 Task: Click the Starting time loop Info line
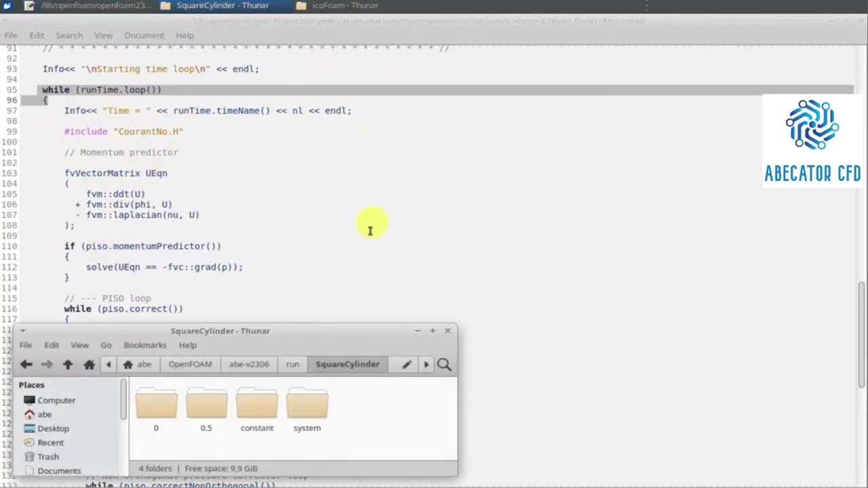(x=151, y=69)
